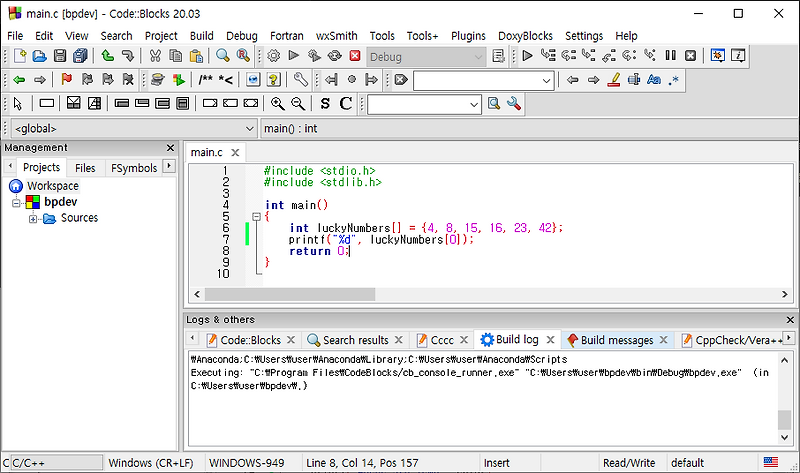Open the File menu
This screenshot has height=473, width=800.
pyautogui.click(x=15, y=36)
